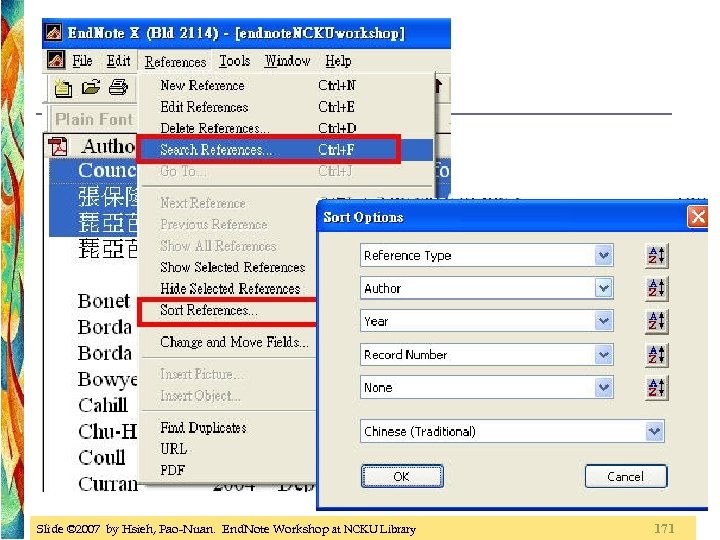Confirm Sort Options with OK
Screen dimensions: 720x540
[402, 477]
